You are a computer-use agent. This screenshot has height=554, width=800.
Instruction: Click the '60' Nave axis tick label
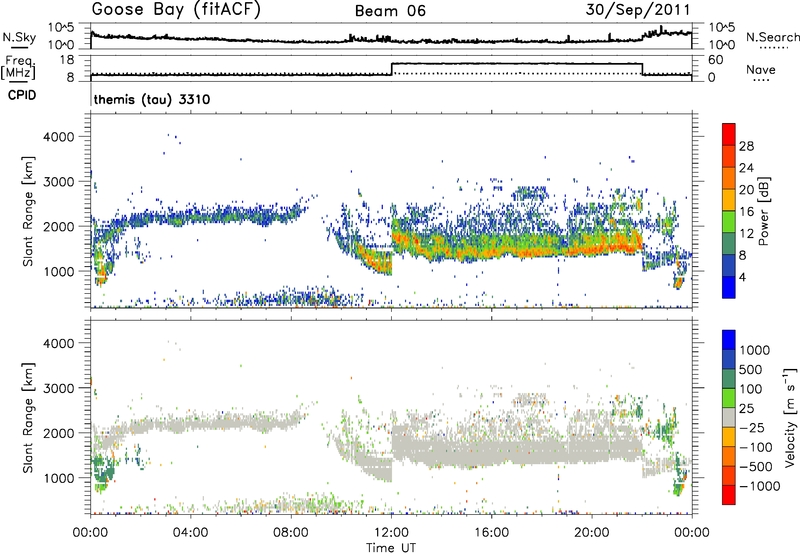click(x=716, y=60)
